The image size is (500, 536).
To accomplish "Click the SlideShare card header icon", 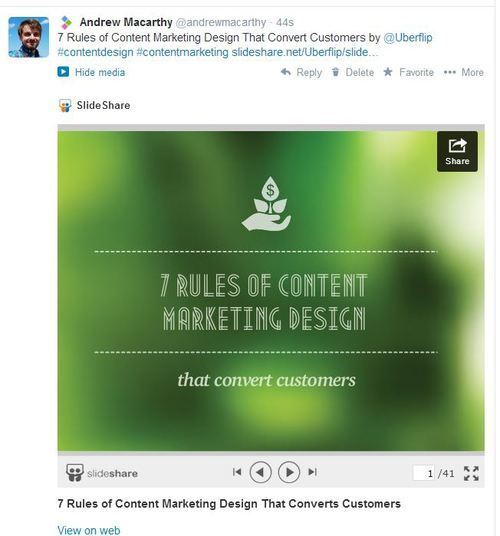I will click(65, 106).
